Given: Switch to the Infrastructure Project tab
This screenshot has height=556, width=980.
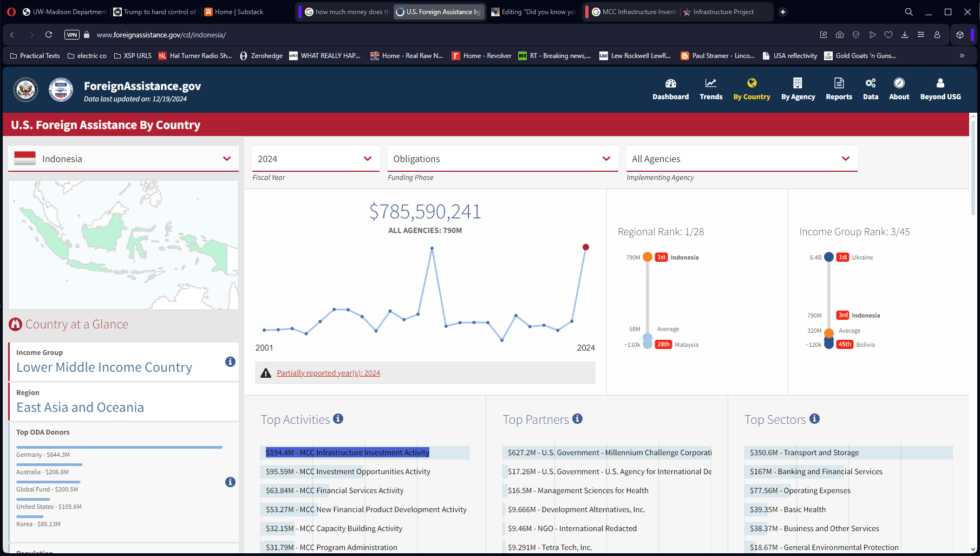Looking at the screenshot, I should (x=725, y=12).
